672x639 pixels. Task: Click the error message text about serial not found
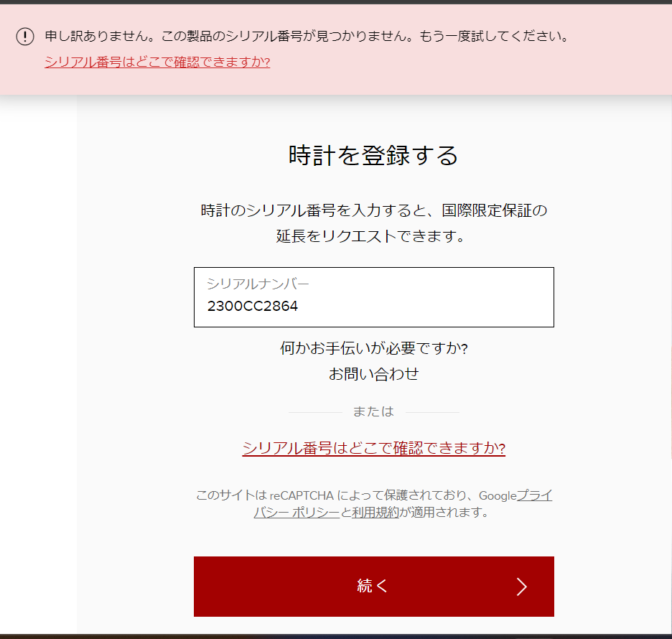point(307,37)
